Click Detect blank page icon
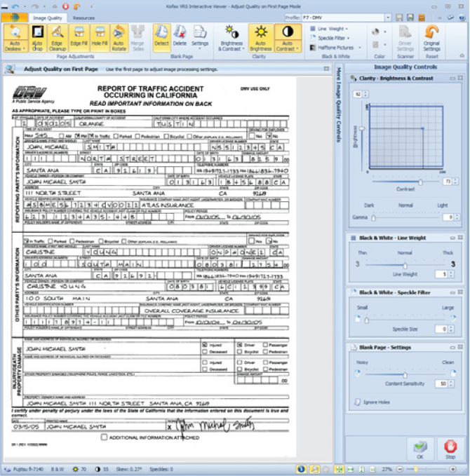 click(x=161, y=38)
